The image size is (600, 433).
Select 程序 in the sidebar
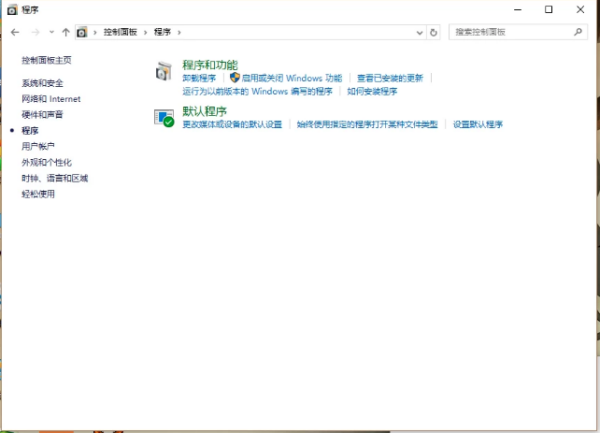point(30,130)
